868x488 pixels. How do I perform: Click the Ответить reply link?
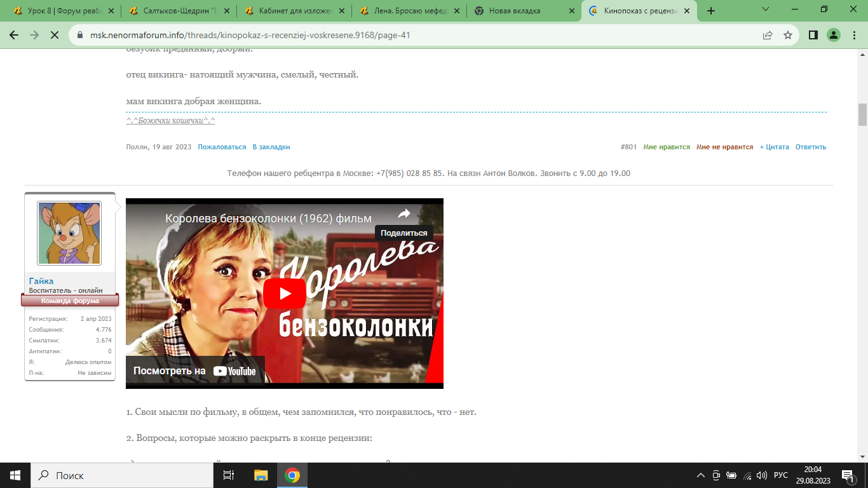pyautogui.click(x=810, y=147)
